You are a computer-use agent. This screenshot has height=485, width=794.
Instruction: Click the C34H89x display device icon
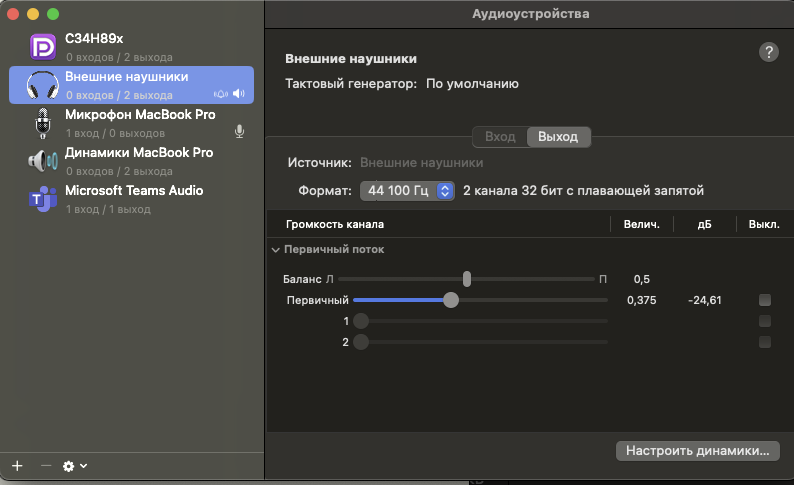tap(42, 47)
